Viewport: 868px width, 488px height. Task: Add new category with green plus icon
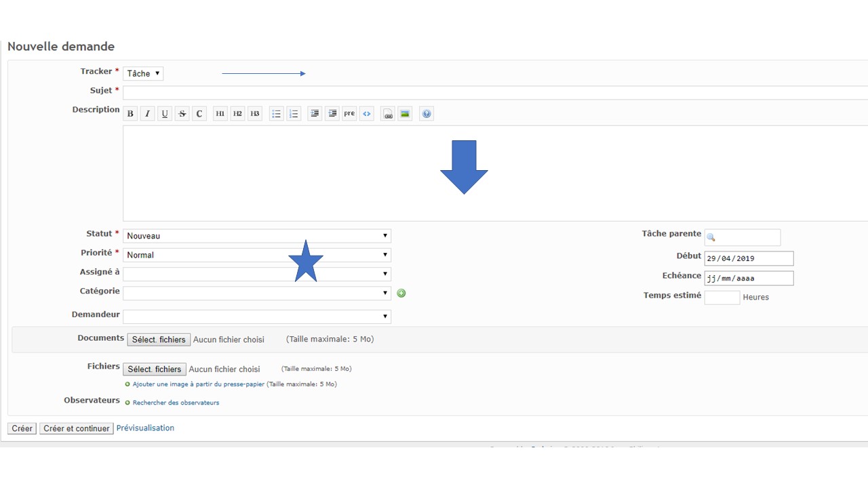(401, 293)
